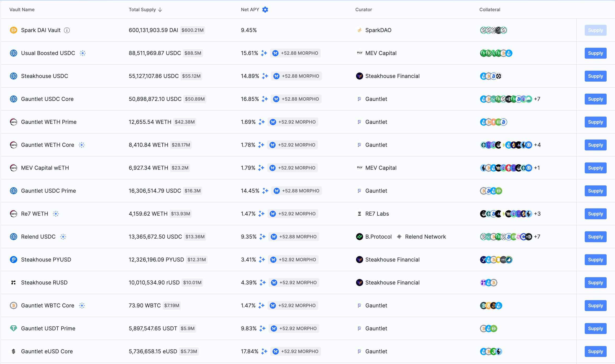Click Gauntlet WBTC Core bitcoin icon

[x=14, y=306]
